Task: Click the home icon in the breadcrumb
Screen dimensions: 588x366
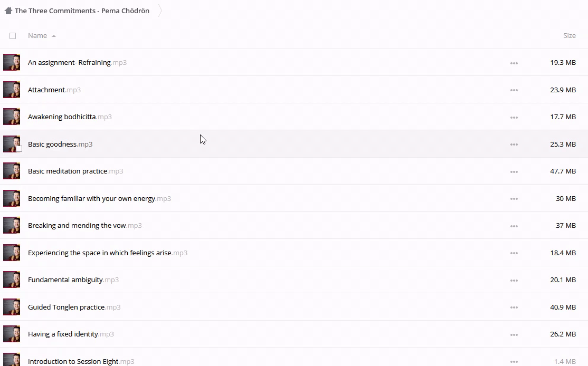Action: coord(8,11)
